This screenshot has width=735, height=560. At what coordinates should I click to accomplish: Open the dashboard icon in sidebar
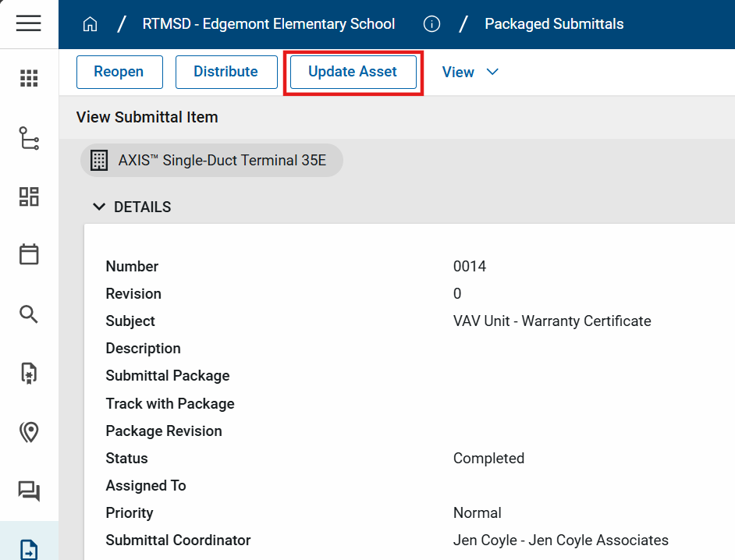click(x=29, y=197)
